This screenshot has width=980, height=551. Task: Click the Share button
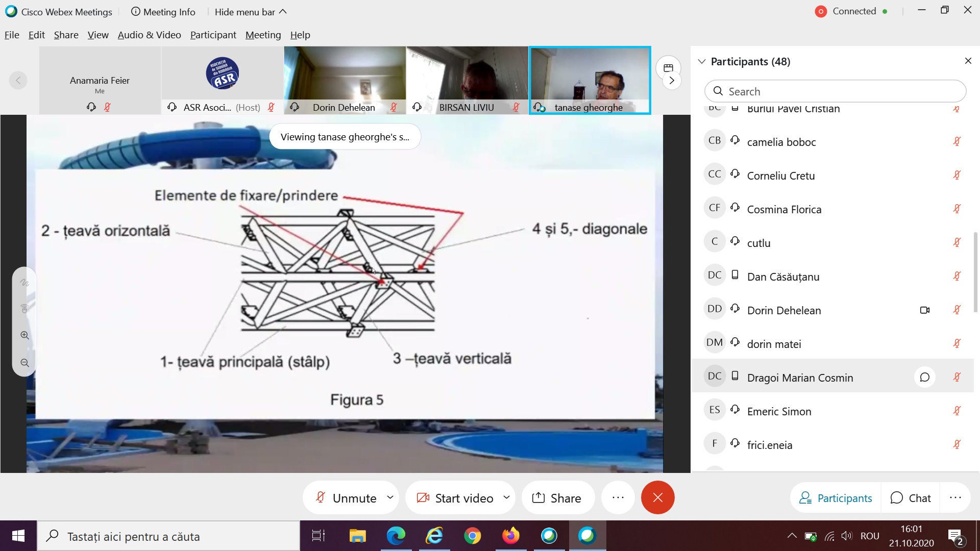[x=557, y=497]
